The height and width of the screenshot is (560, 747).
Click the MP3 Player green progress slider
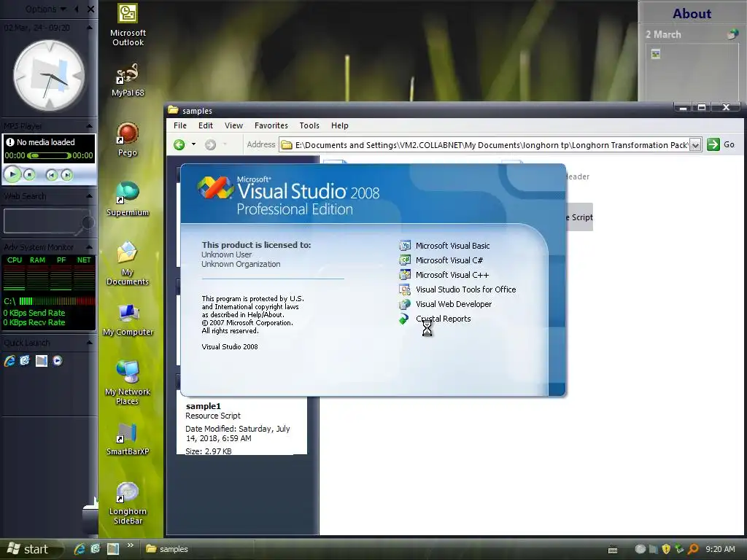[x=49, y=156]
